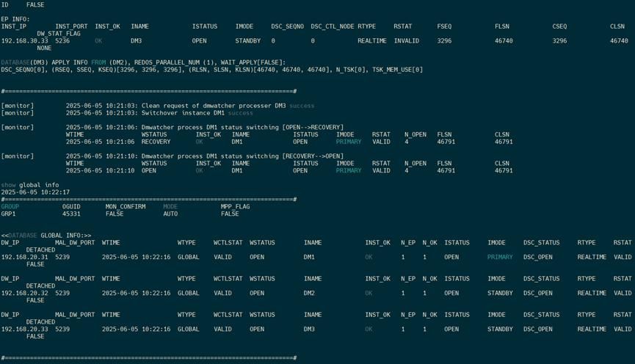
Task: Click port 5239 in the 192.168.20.31 row
Action: 62,257
